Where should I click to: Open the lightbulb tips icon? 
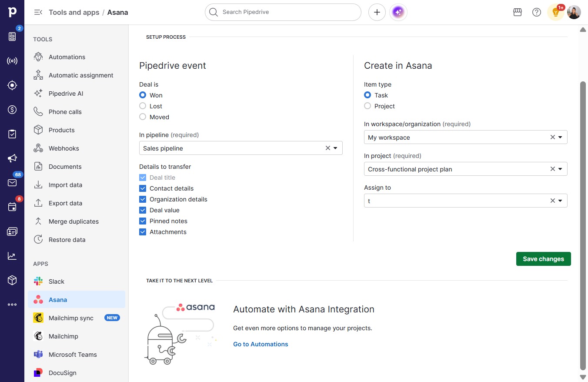555,12
